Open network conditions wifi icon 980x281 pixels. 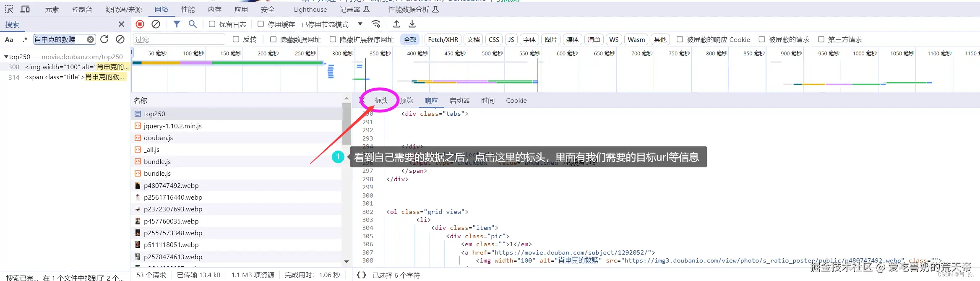click(376, 24)
